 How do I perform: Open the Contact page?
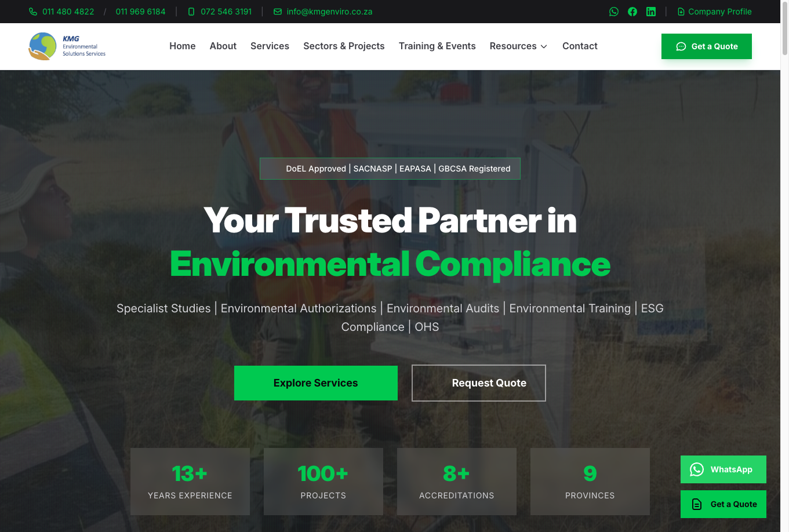[x=580, y=46]
